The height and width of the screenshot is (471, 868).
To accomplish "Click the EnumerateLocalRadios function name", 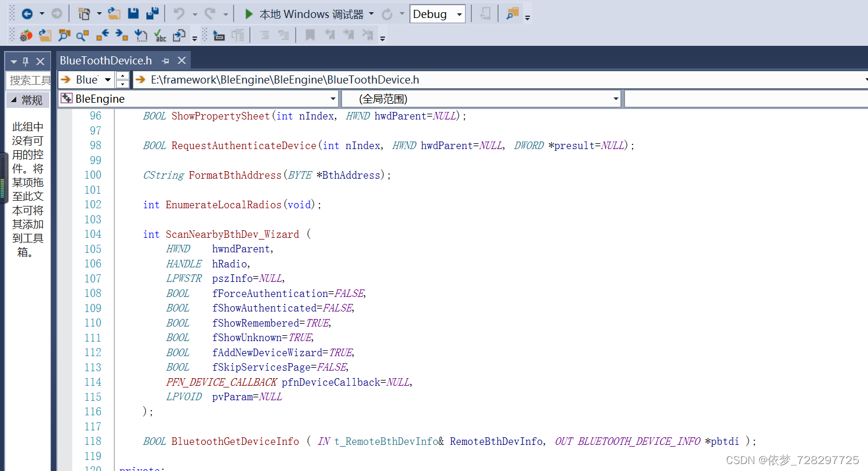I will click(x=224, y=205).
